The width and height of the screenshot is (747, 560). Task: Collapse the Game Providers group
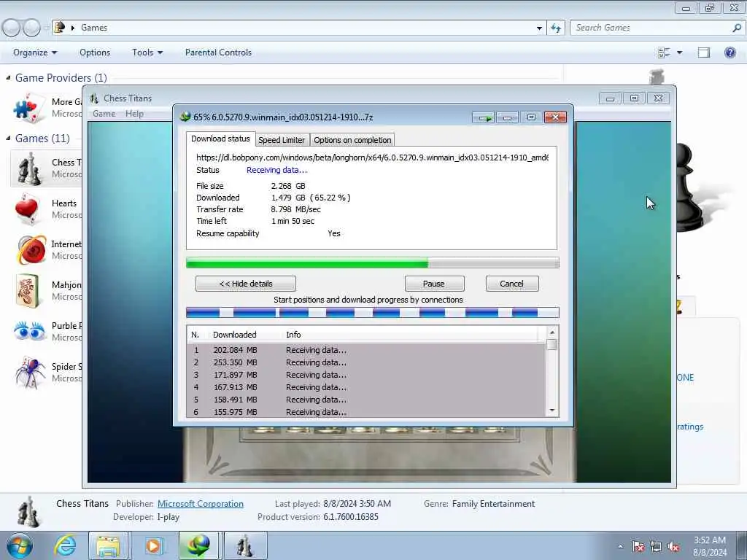coord(8,77)
